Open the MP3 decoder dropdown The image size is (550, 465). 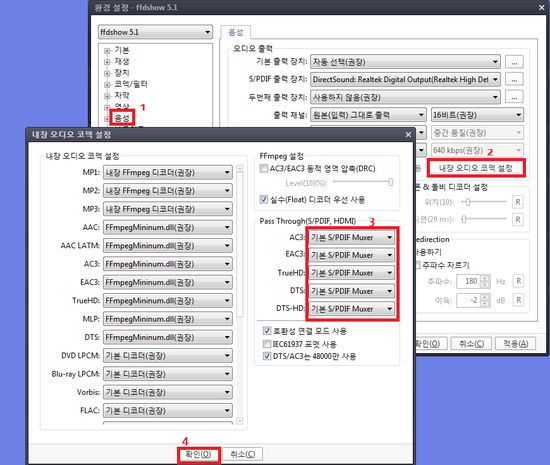point(168,209)
